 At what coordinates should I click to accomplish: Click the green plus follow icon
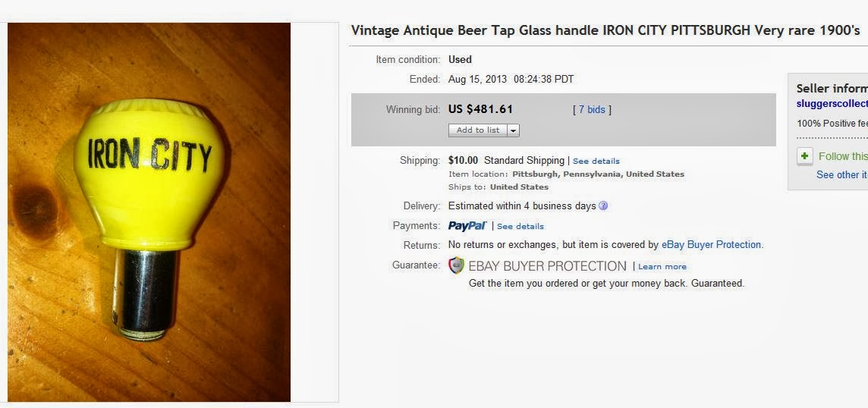[804, 156]
